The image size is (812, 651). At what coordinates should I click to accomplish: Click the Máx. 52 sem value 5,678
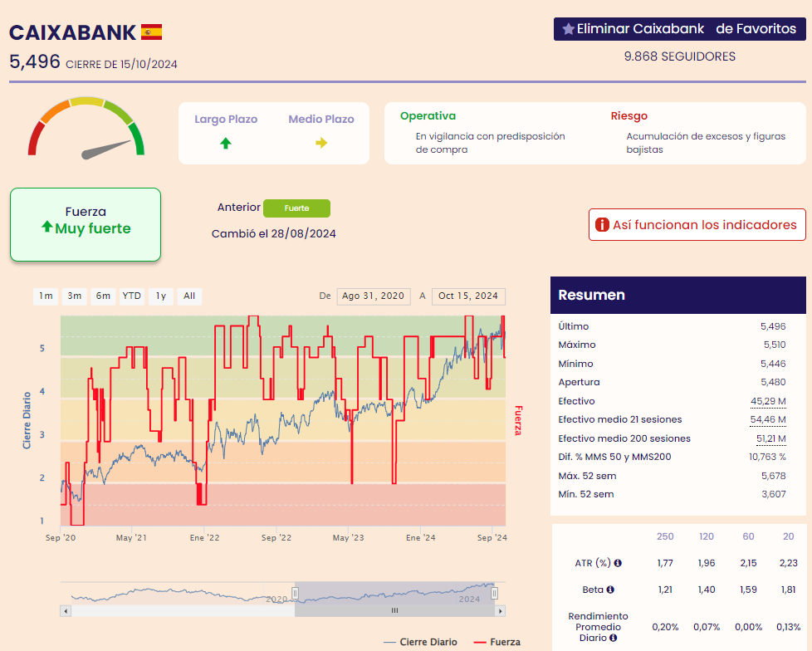[773, 476]
